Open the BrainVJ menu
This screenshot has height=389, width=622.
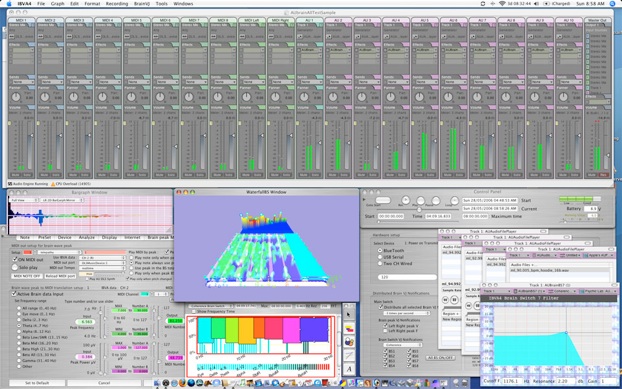click(x=142, y=4)
